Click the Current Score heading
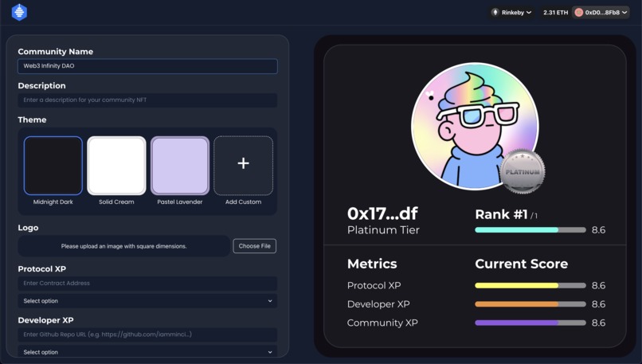This screenshot has height=364, width=642. [x=521, y=264]
